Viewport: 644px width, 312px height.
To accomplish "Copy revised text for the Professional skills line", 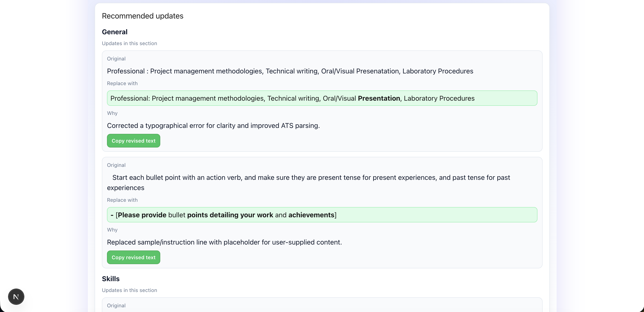I will click(133, 141).
